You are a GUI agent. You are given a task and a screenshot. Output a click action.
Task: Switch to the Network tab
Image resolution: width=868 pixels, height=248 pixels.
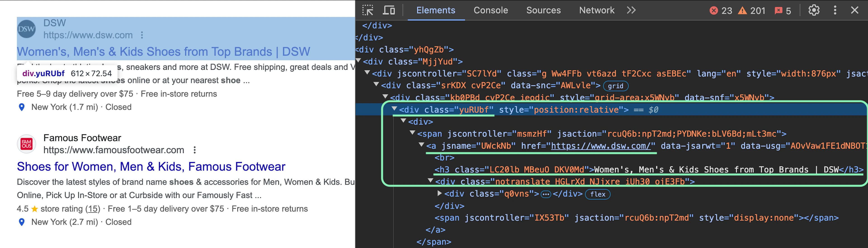[x=597, y=10]
